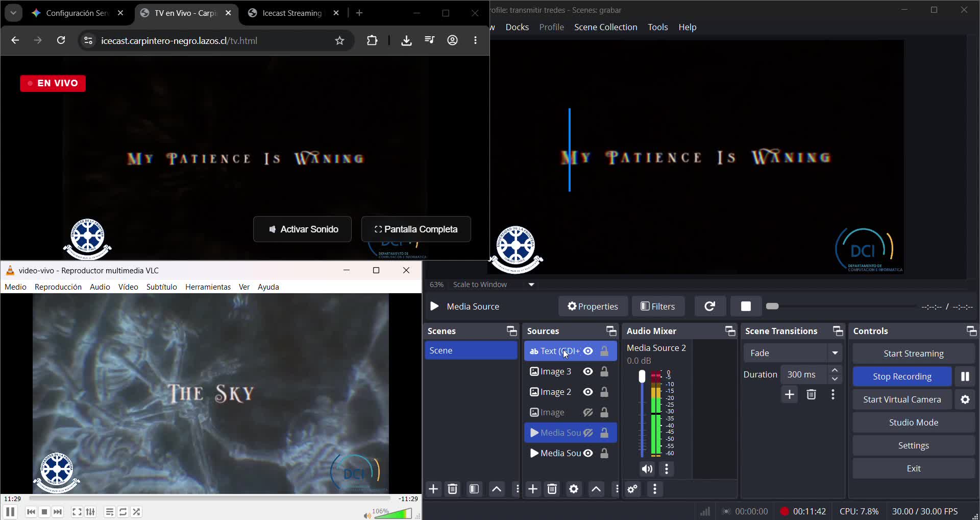The width and height of the screenshot is (980, 520).
Task: Open transition properties three-dots menu
Action: (x=833, y=395)
